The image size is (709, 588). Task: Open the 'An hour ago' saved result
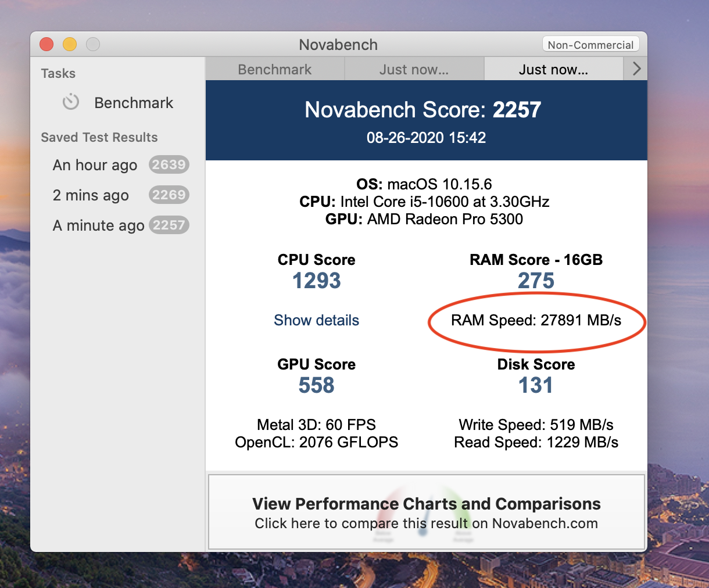pyautogui.click(x=118, y=165)
